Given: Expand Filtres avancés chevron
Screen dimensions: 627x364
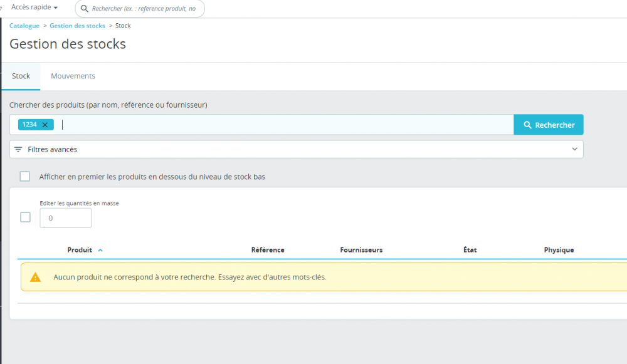Looking at the screenshot, I should tap(574, 149).
